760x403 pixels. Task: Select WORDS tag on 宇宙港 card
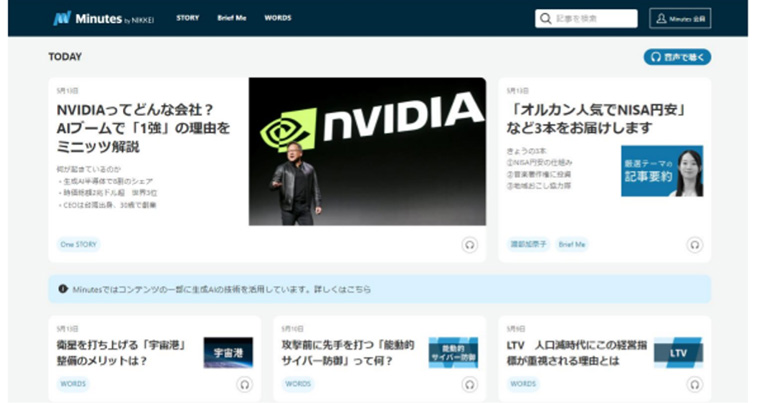73,384
